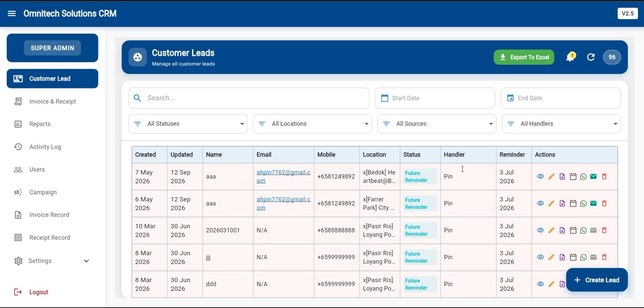Open WhatsApp for the jjj lead
Screen dimensions: 644x308
point(583,257)
